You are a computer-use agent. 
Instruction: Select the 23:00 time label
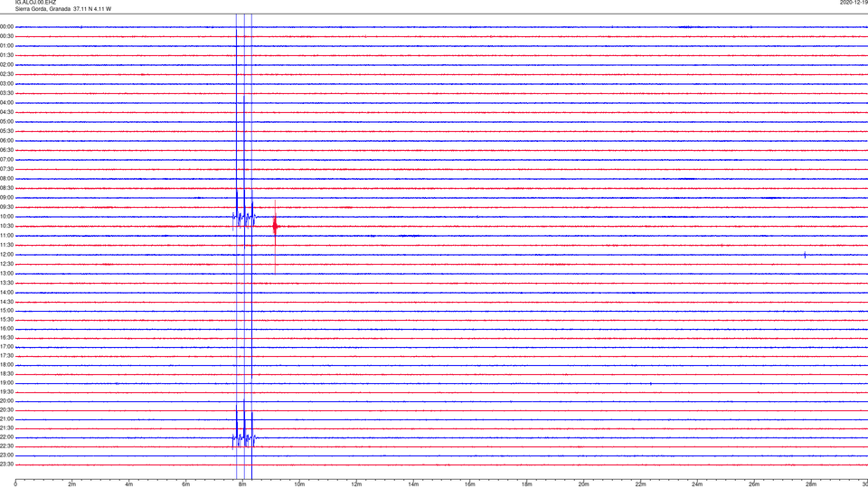[x=6, y=455]
